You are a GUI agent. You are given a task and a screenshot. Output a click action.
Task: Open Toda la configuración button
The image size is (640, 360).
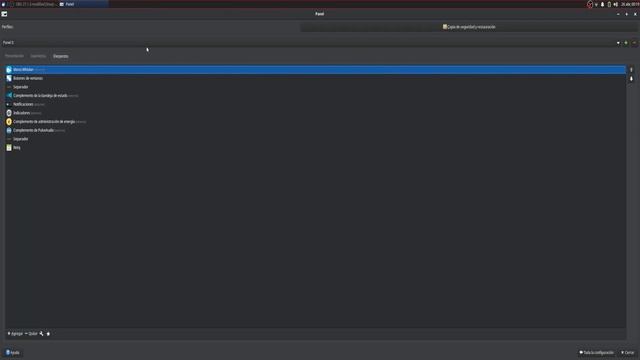click(x=596, y=353)
